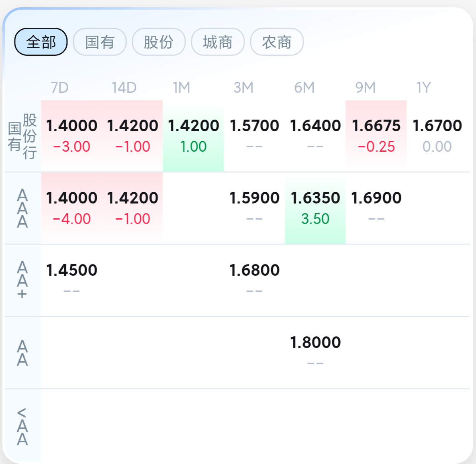Click the 14D tenor column header
The height and width of the screenshot is (464, 476).
click(124, 88)
